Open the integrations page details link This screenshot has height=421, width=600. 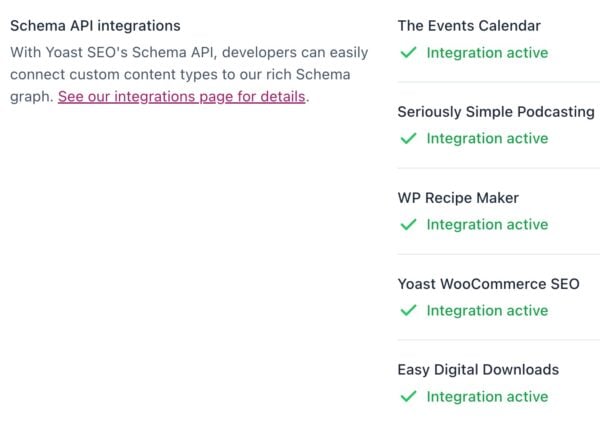pos(181,97)
